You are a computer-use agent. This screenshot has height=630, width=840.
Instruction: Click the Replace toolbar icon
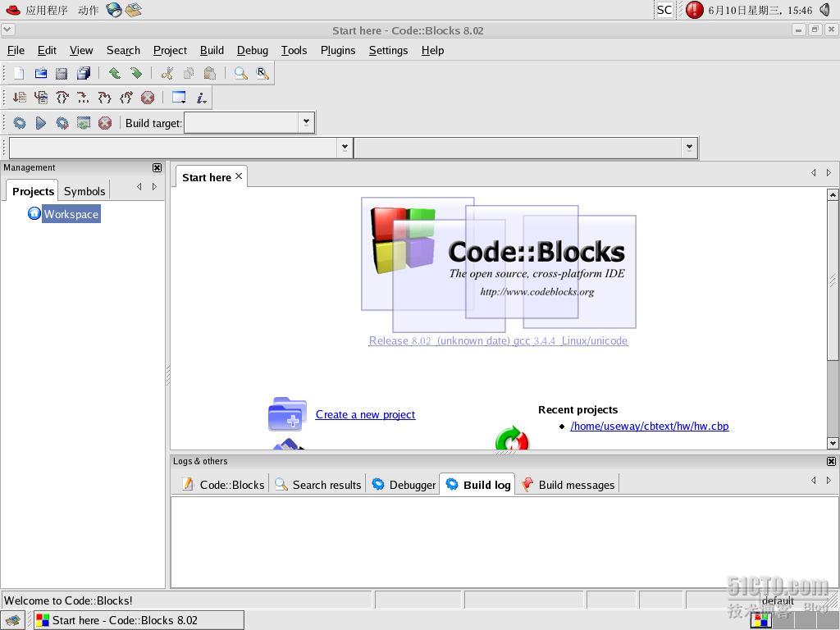[262, 73]
